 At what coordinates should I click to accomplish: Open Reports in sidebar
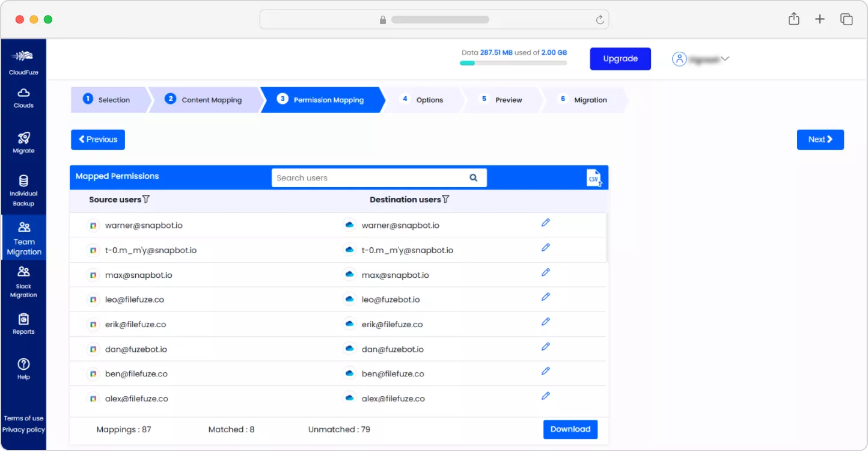coord(23,324)
